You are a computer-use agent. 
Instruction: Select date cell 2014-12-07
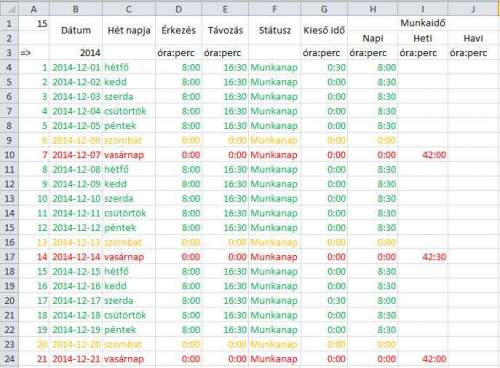[76, 155]
